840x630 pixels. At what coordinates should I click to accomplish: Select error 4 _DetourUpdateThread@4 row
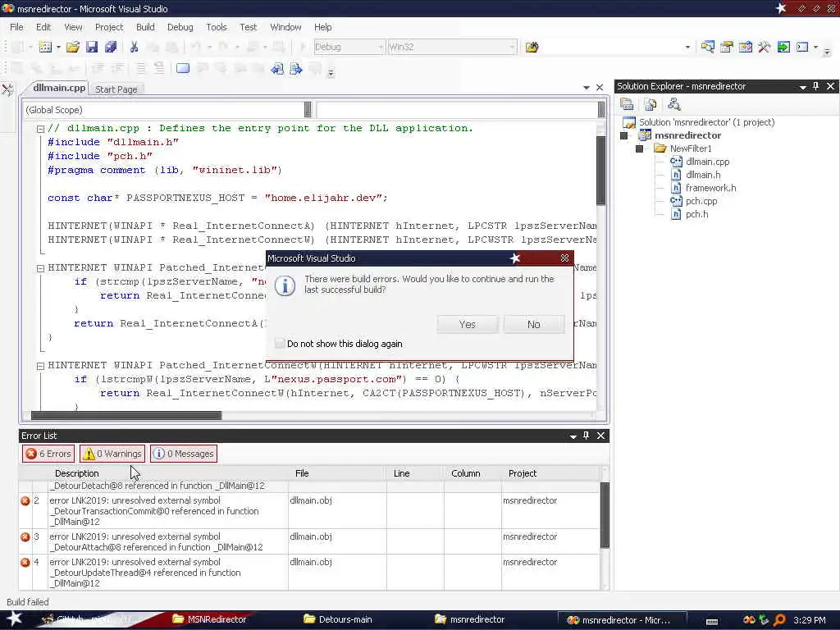pyautogui.click(x=309, y=572)
